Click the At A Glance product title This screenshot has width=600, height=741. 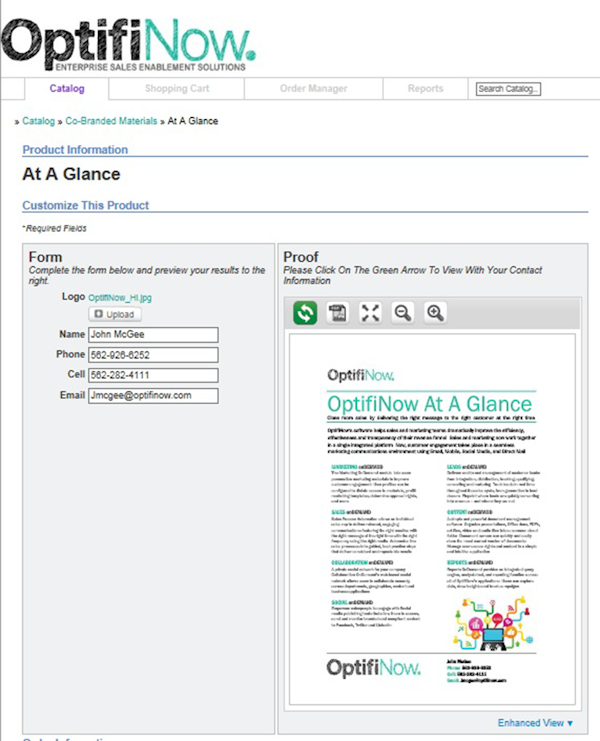(71, 174)
